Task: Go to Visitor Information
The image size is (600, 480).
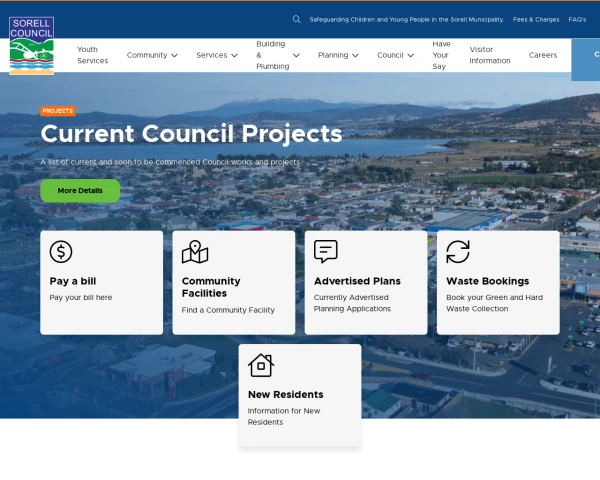Action: [x=489, y=55]
